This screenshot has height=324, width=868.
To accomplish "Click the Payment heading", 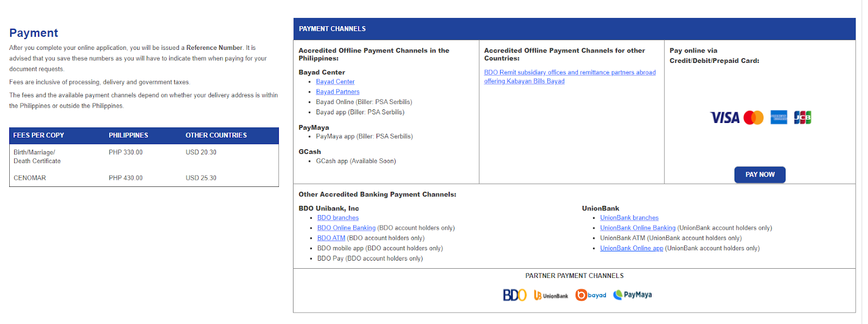I will [34, 33].
